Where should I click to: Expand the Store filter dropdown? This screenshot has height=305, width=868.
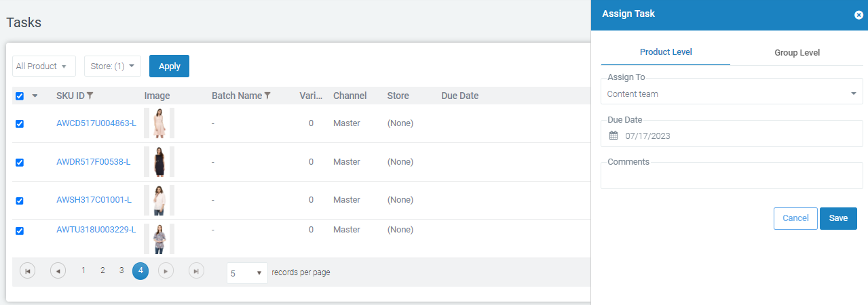click(112, 66)
